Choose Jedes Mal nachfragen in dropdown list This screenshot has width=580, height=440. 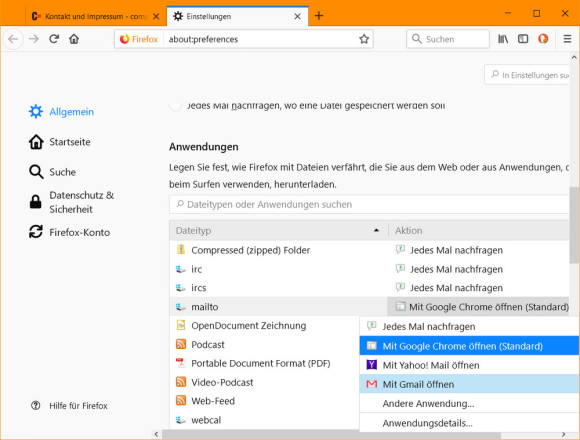pos(469,326)
